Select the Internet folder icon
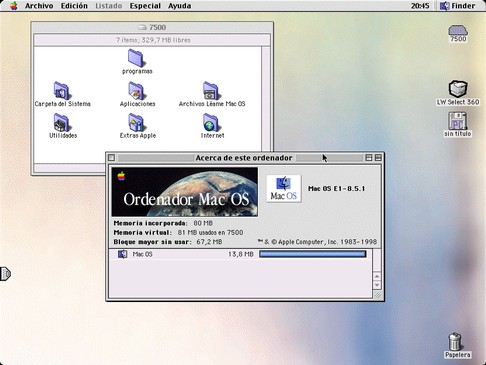The image size is (486, 365). pos(211,122)
